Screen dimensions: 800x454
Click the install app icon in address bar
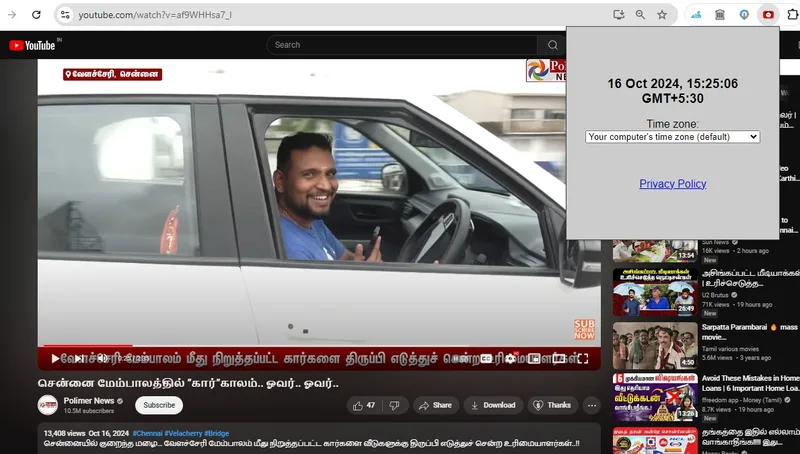click(x=618, y=15)
